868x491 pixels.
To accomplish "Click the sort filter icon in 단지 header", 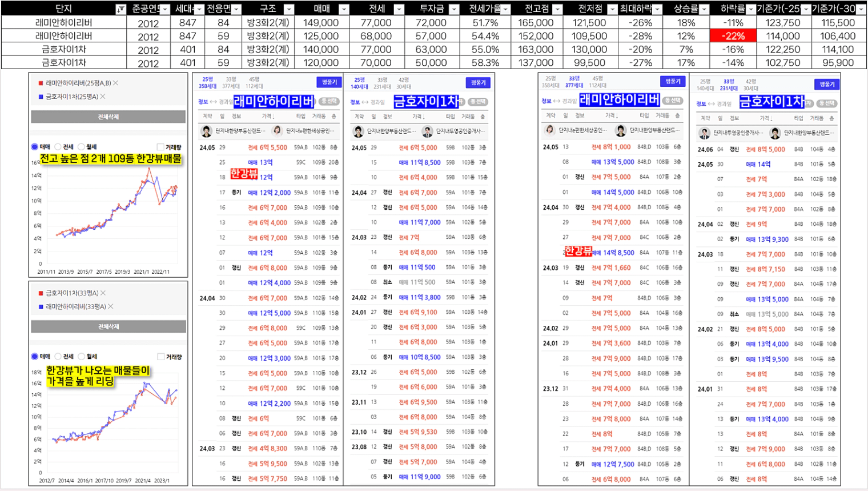I will click(120, 9).
